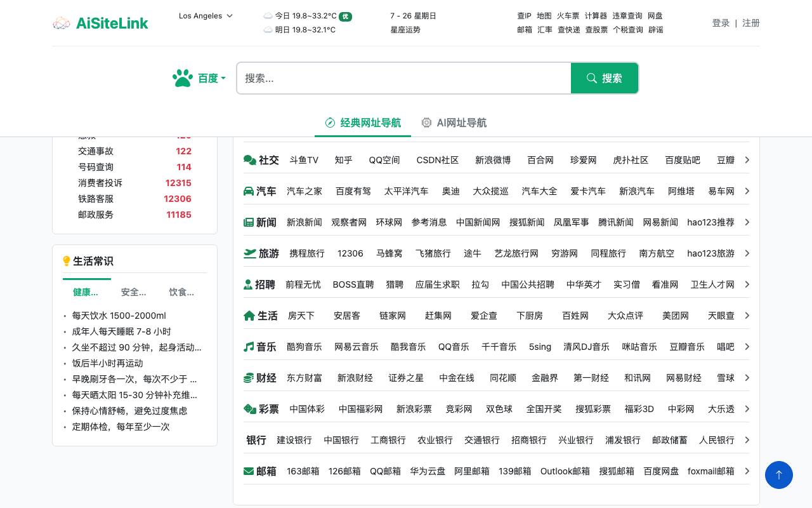Open the 携程旅行 link
The width and height of the screenshot is (812, 508).
307,253
